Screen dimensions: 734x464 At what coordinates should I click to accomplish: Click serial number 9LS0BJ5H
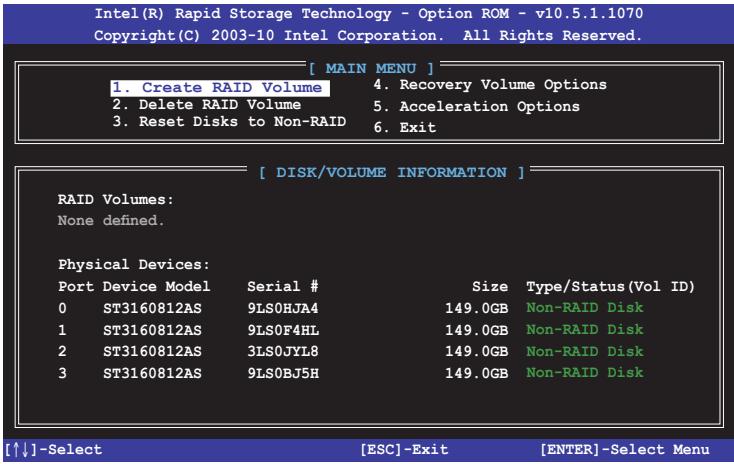pos(283,374)
